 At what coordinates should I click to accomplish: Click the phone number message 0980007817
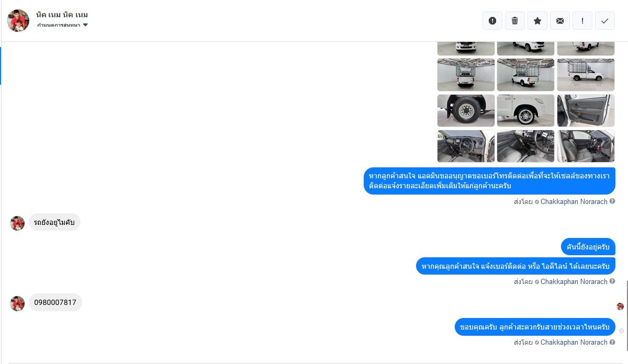(x=55, y=302)
